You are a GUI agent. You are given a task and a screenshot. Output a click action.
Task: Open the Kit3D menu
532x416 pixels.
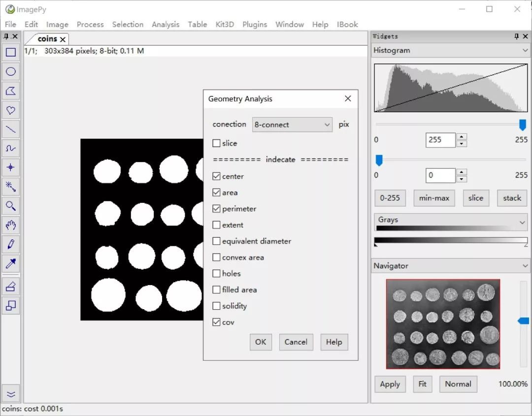tap(225, 24)
